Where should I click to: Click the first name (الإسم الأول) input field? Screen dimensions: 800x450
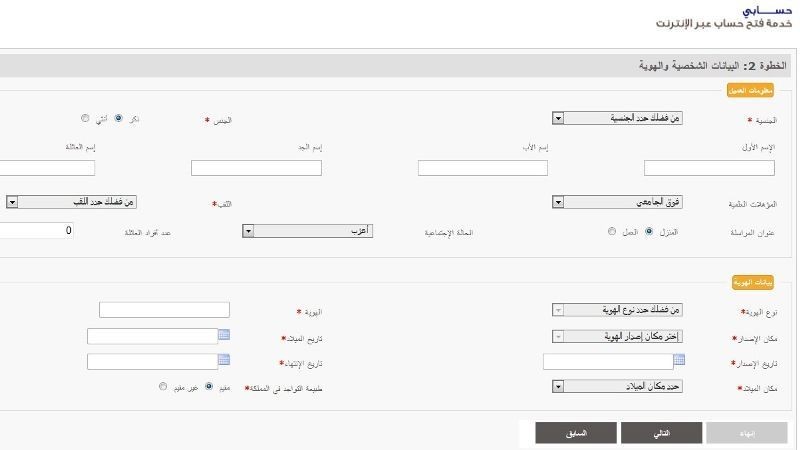[709, 168]
